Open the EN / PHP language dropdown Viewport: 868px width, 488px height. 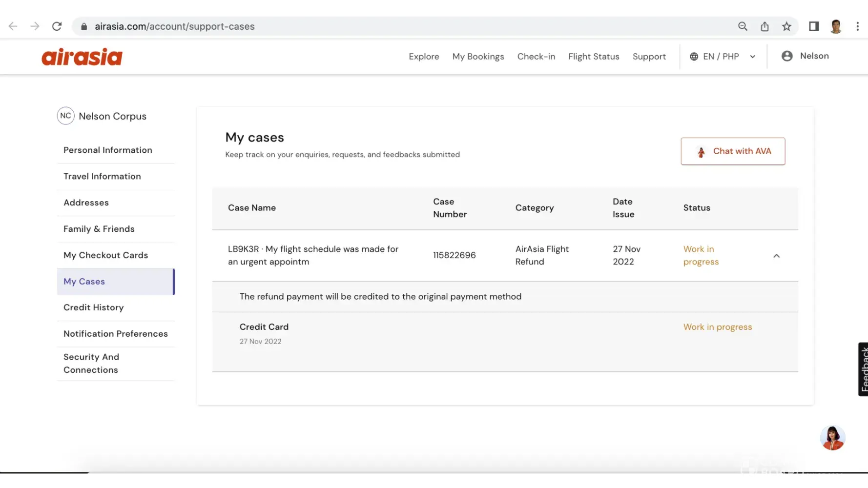[x=723, y=57]
